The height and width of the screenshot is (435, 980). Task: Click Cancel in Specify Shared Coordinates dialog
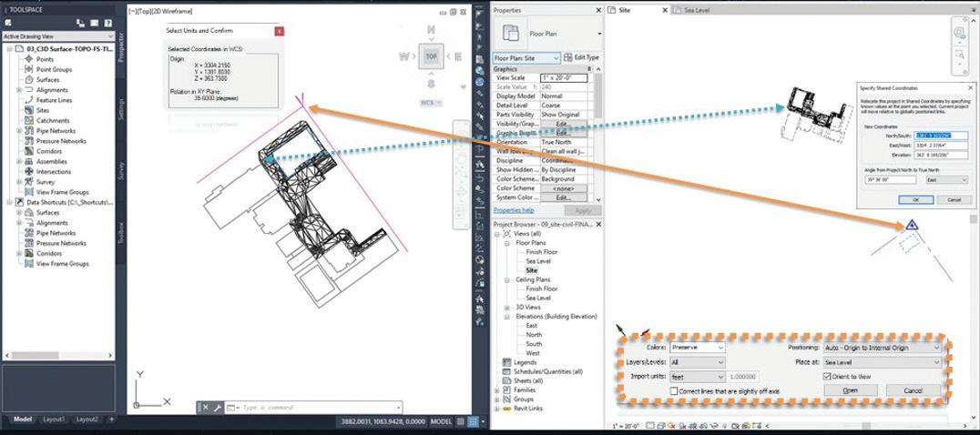point(954,199)
